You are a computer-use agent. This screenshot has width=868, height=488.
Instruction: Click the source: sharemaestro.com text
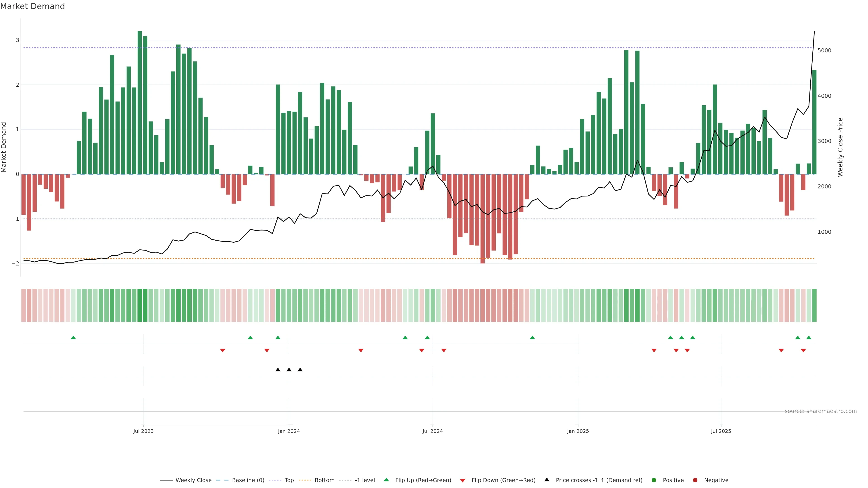coord(821,411)
